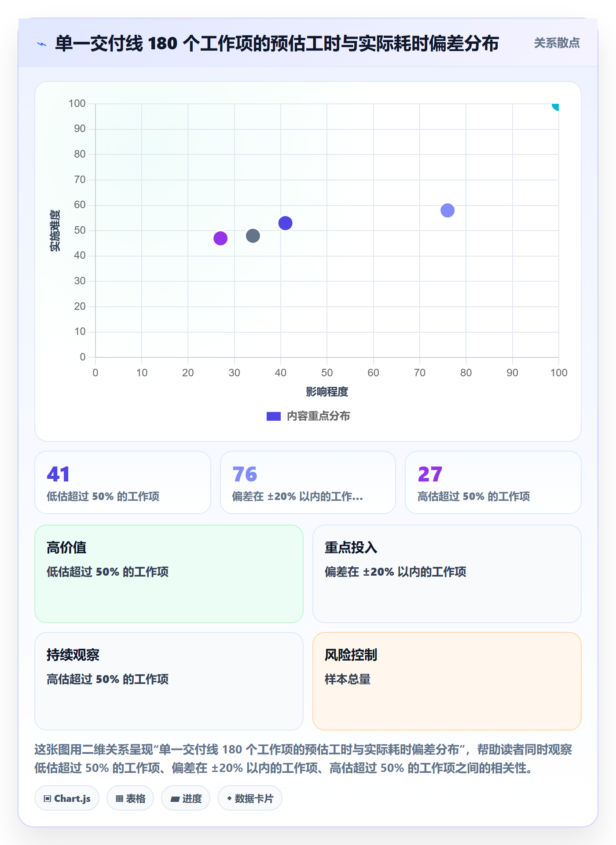This screenshot has width=616, height=845.
Task: Click the 内容重点分布 legend label
Action: point(318,416)
